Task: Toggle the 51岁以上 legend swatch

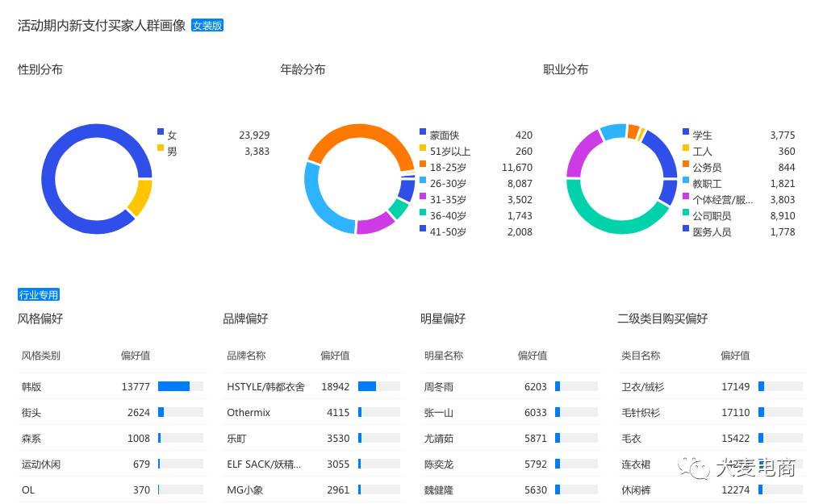Action: click(423, 148)
